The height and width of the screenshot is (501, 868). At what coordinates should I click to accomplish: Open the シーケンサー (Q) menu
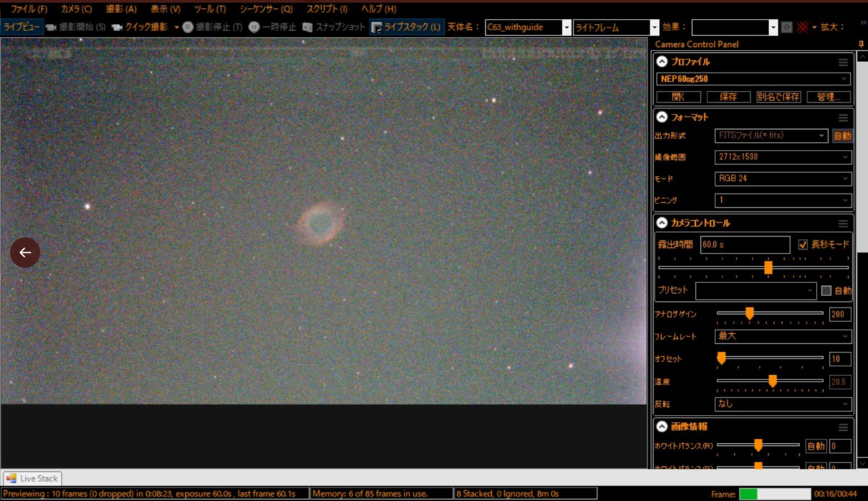tap(266, 9)
